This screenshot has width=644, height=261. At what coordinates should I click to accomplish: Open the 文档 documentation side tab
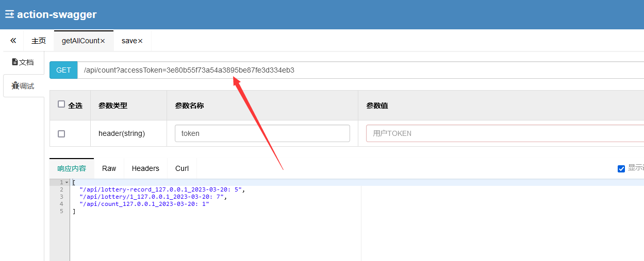pyautogui.click(x=23, y=62)
